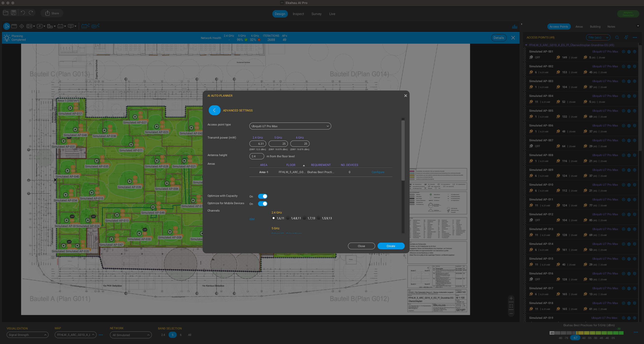Select the 1,5,9,13 channel plan
644x344 pixels.
click(x=318, y=218)
